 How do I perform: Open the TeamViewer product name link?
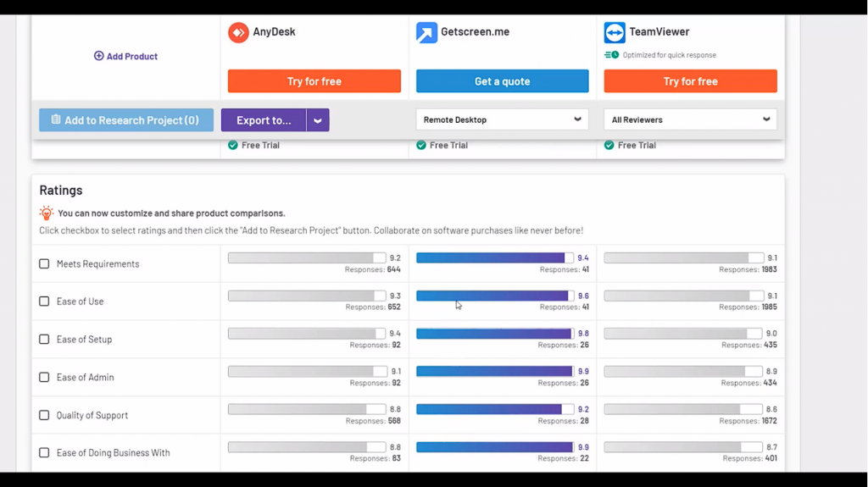coord(659,31)
